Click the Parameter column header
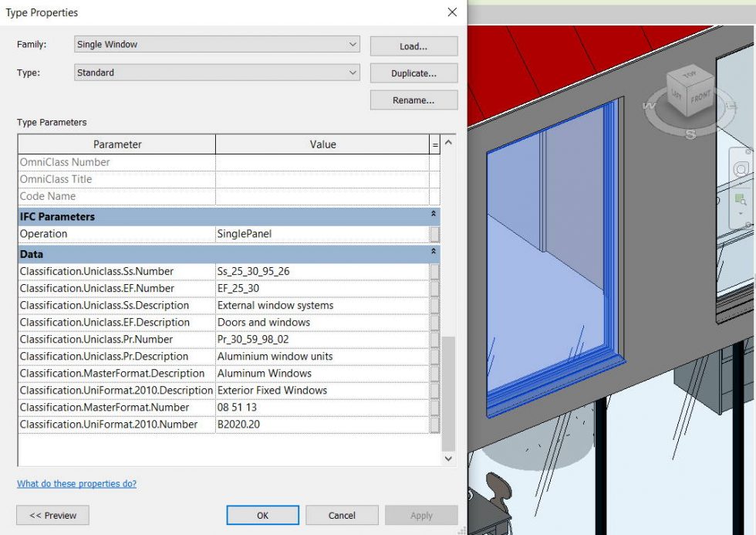 tap(117, 144)
